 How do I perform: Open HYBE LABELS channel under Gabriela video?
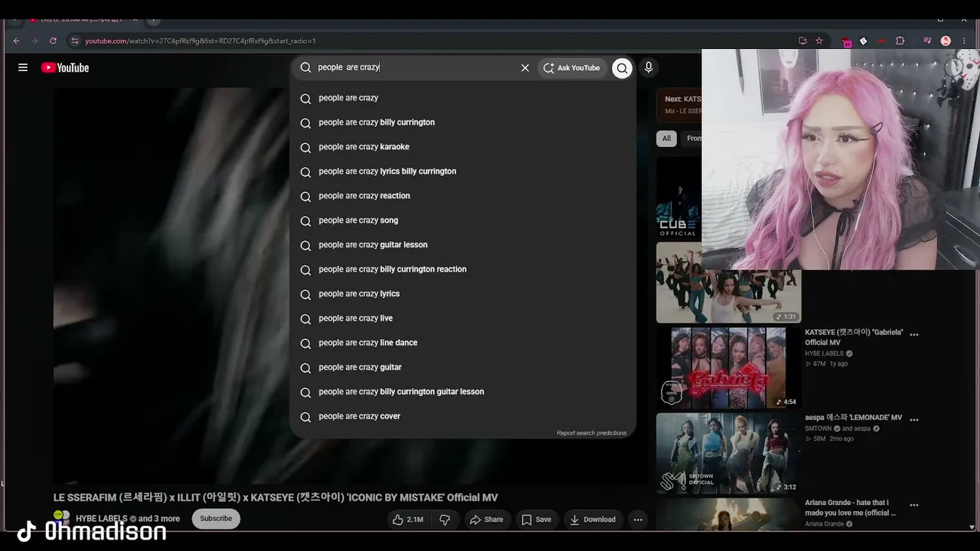point(825,354)
